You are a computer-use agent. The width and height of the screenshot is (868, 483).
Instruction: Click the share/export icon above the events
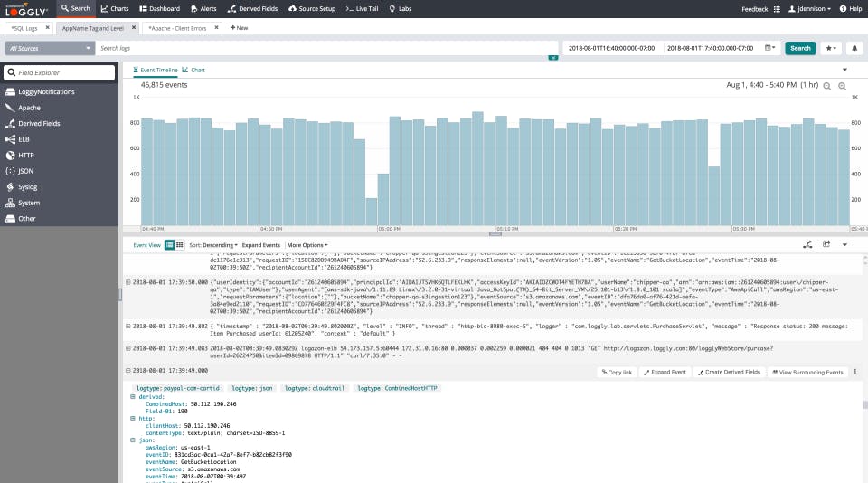tap(826, 244)
